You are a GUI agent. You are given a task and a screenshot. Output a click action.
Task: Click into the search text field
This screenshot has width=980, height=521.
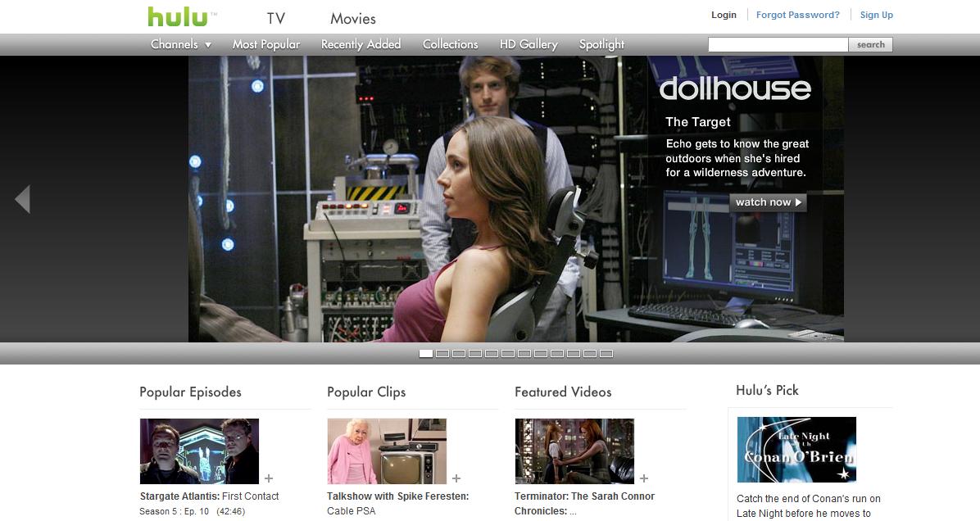pyautogui.click(x=778, y=44)
